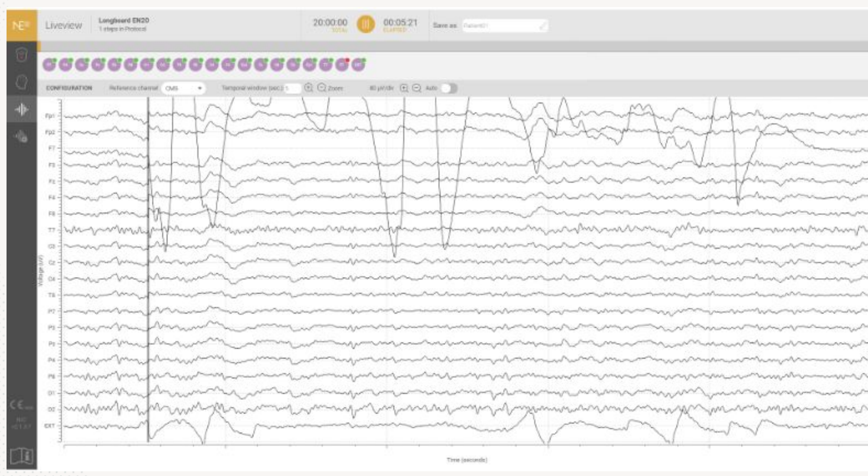This screenshot has width=868, height=476.
Task: Click the Liveview title
Action: (64, 25)
